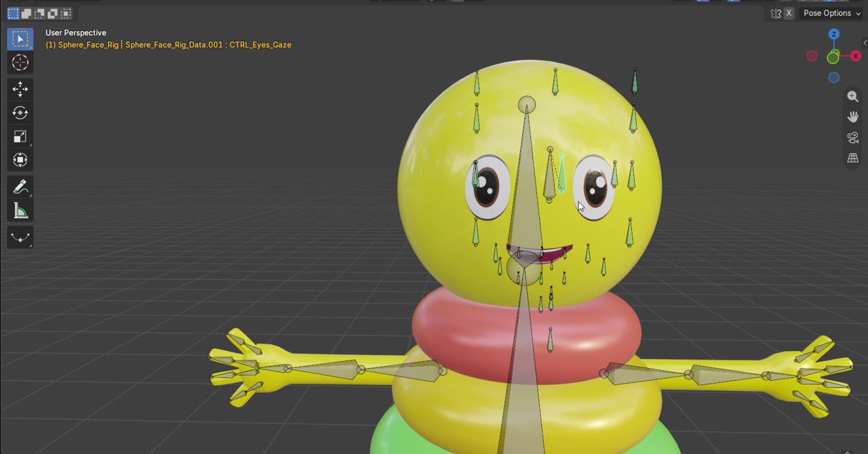868x454 pixels.
Task: Click the green Y axis circle on gizmo
Action: coord(833,58)
